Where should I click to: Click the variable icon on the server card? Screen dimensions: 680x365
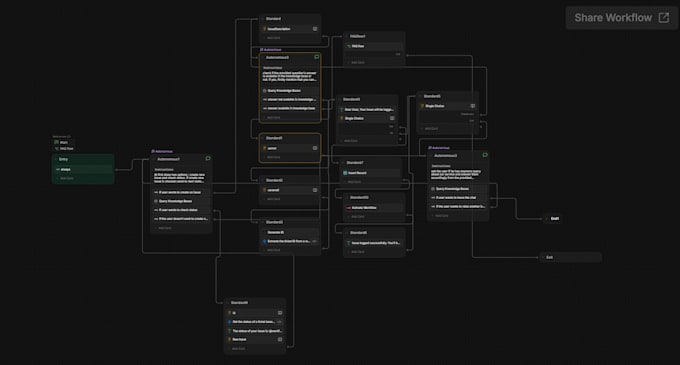pyautogui.click(x=315, y=148)
